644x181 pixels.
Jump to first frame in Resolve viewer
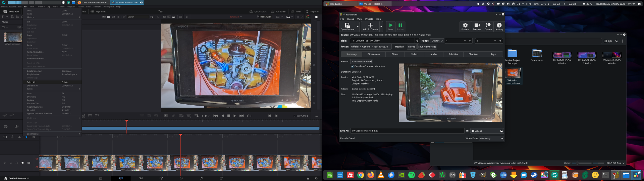point(216,116)
